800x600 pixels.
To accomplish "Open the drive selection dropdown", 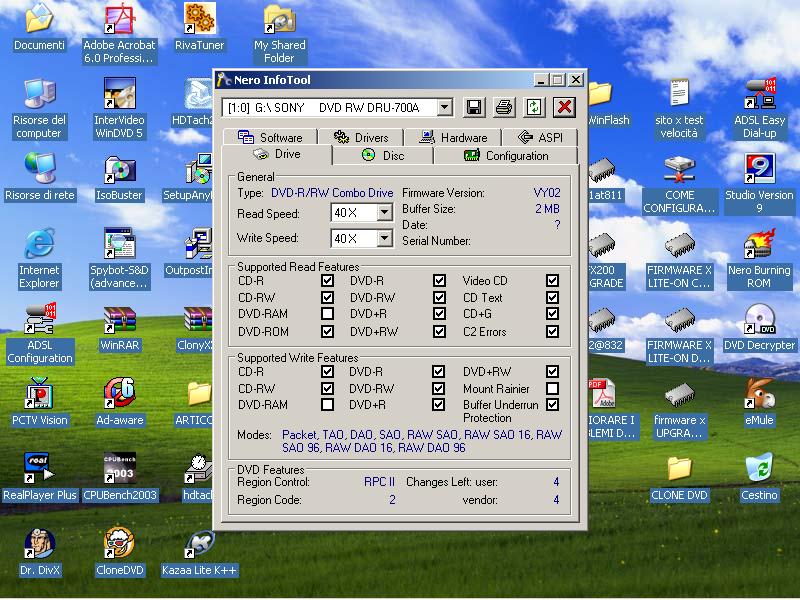I will click(x=445, y=108).
